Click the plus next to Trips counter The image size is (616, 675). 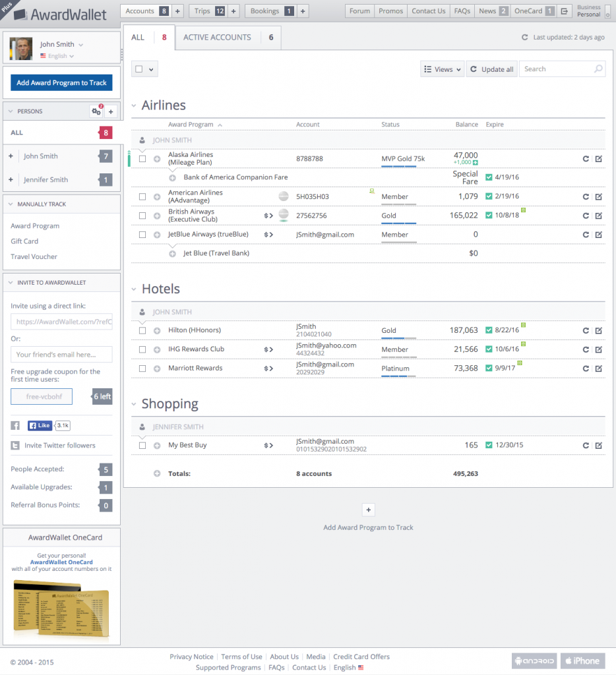[x=233, y=11]
